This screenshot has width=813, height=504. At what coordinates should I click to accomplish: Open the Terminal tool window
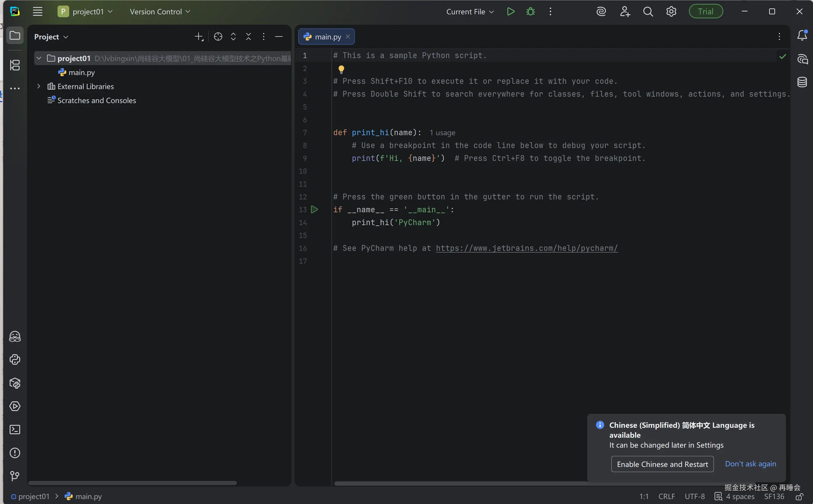(x=15, y=430)
